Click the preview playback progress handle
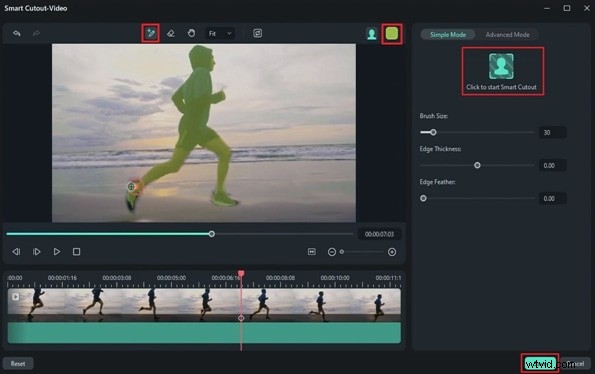The width and height of the screenshot is (595, 374). pyautogui.click(x=212, y=234)
